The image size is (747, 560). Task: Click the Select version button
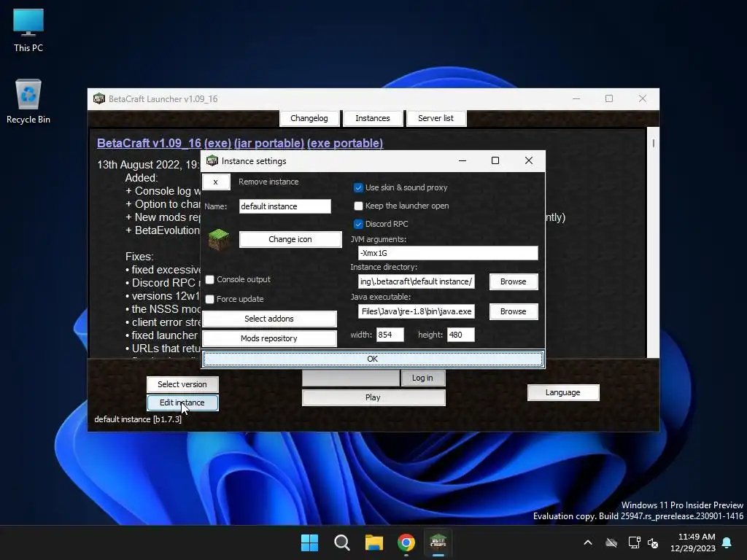[x=182, y=384]
